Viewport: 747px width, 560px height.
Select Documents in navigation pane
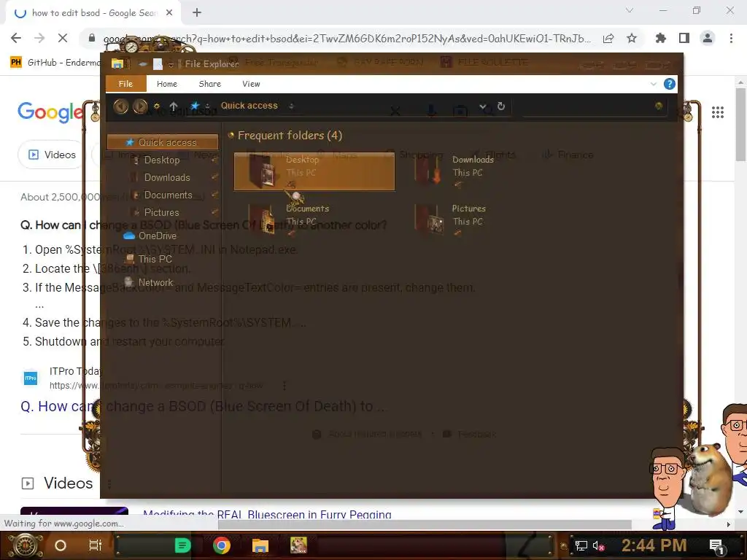(168, 195)
